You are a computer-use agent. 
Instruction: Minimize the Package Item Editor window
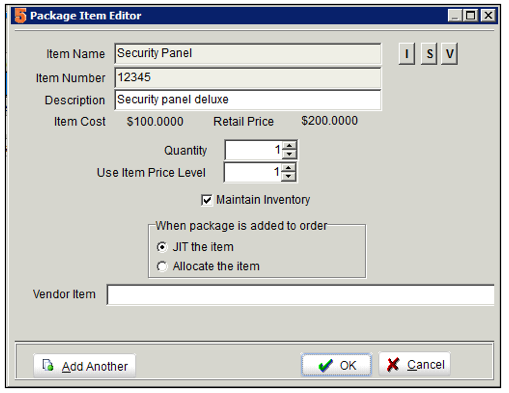point(455,15)
